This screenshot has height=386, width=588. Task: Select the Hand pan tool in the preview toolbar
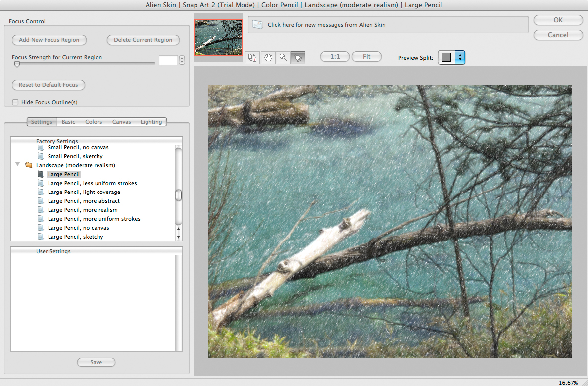point(268,57)
